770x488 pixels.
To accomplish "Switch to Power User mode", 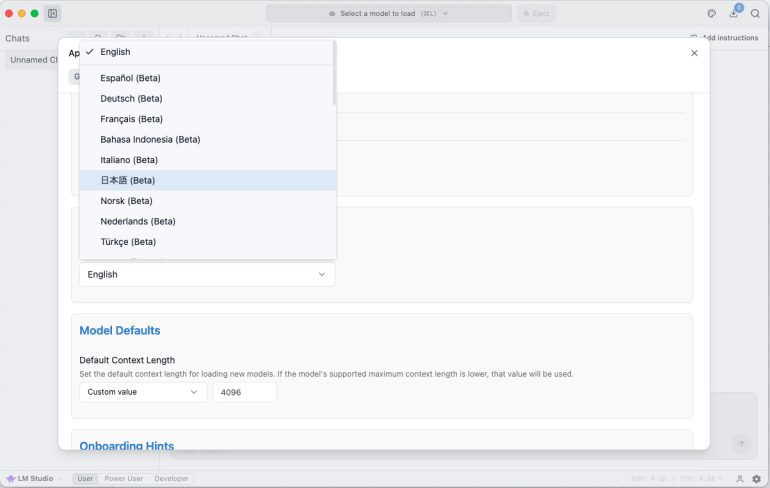I will [x=124, y=479].
